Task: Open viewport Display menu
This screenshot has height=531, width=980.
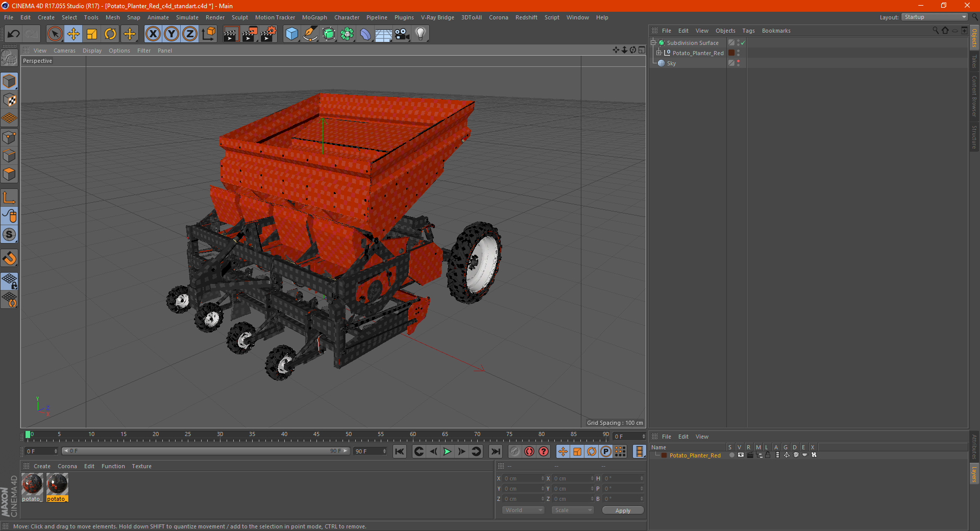Action: point(92,51)
